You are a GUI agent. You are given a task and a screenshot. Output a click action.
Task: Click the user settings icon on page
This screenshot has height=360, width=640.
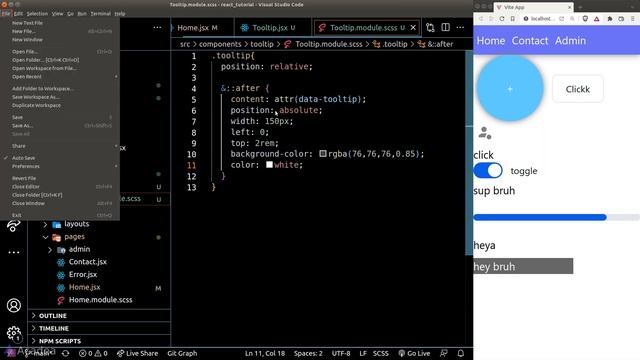tap(485, 133)
